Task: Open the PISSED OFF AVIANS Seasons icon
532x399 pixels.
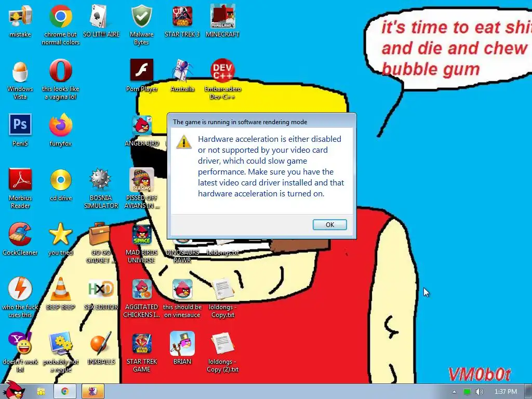Action: coord(141,180)
